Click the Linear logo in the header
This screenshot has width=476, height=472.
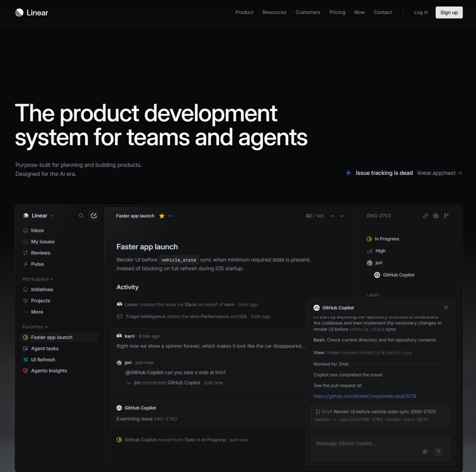point(32,13)
